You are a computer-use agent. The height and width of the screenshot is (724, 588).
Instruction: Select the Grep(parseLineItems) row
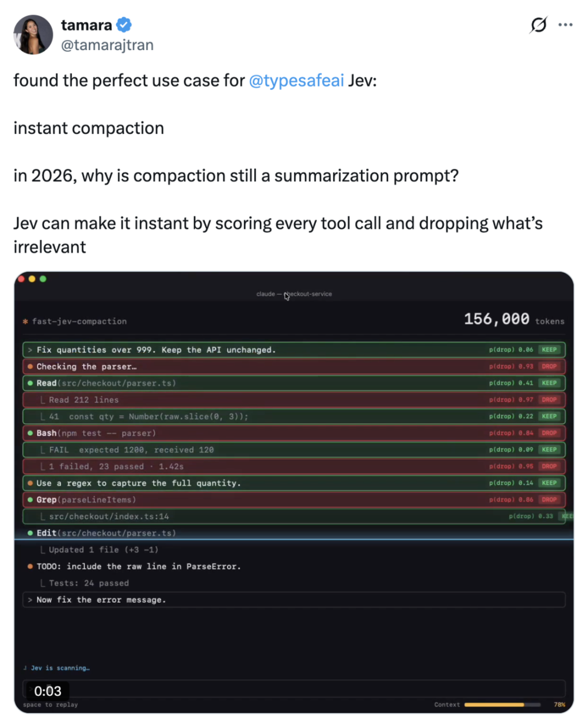click(x=294, y=500)
